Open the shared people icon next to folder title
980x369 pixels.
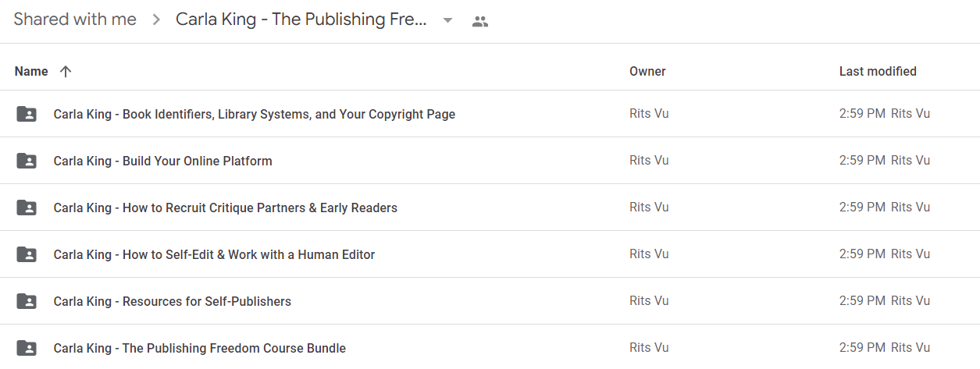tap(480, 22)
